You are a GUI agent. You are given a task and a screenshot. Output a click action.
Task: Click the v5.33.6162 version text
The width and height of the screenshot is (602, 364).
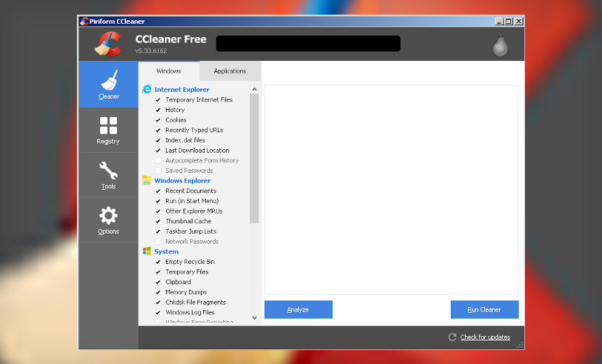(151, 50)
